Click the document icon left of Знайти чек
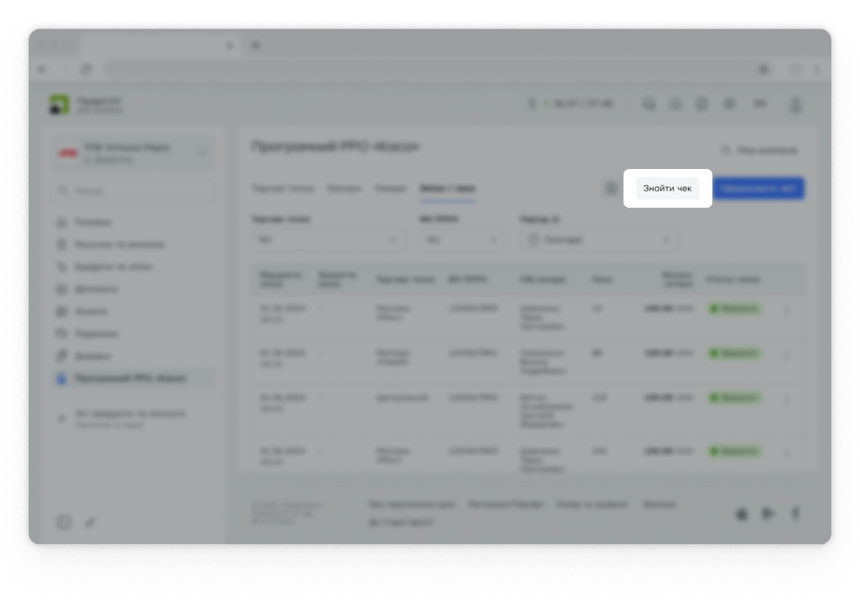 611,188
